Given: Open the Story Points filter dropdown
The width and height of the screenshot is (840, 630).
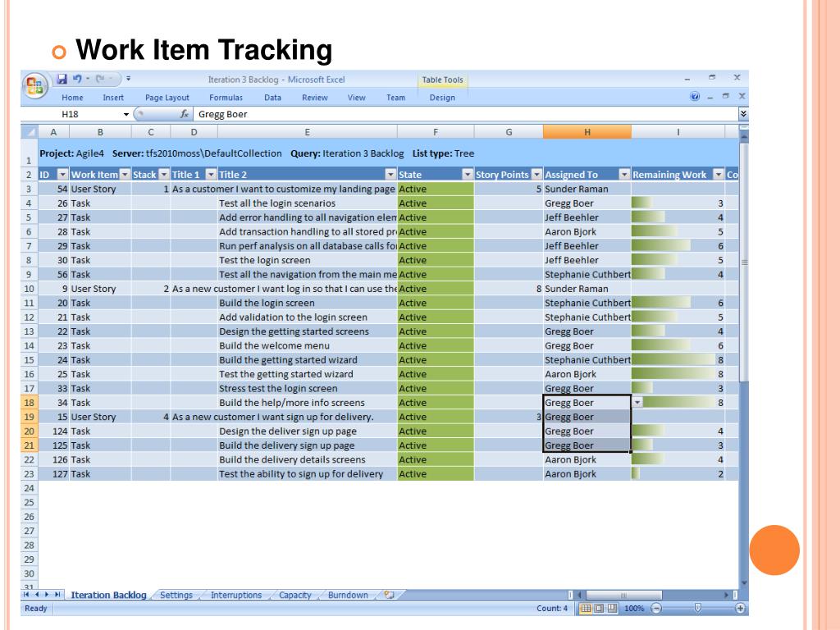Looking at the screenshot, I should (536, 175).
